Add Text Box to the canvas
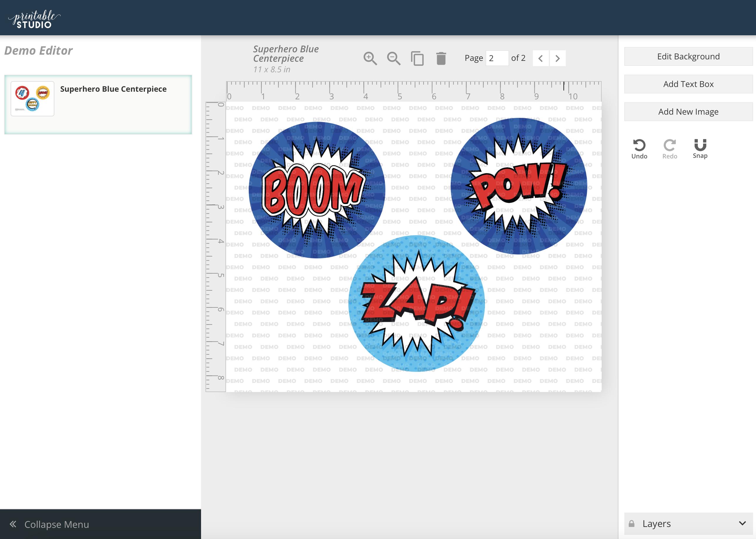The width and height of the screenshot is (756, 539). (x=688, y=84)
